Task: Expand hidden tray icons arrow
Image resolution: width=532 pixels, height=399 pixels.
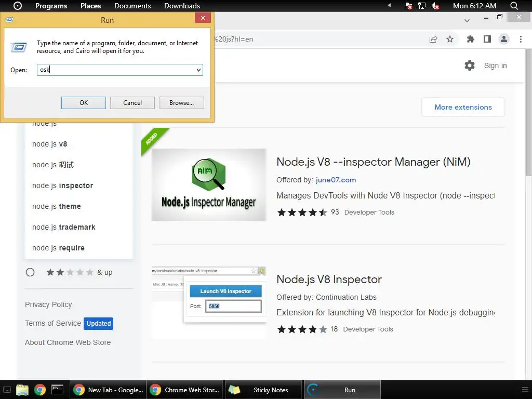Action: (389, 5)
